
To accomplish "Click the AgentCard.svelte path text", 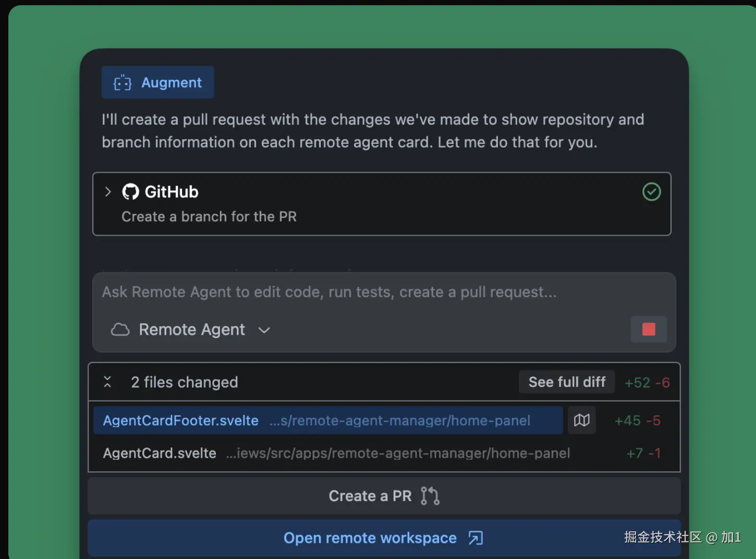I will tap(398, 453).
